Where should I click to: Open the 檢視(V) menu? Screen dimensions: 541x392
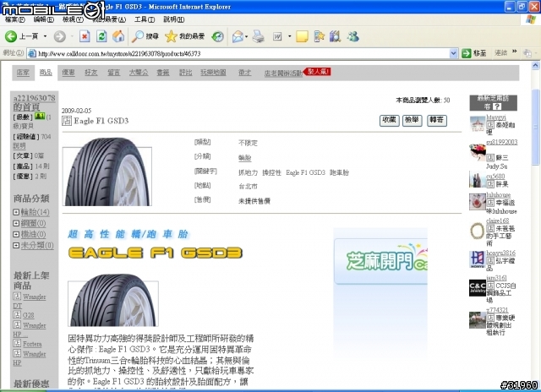[73, 19]
